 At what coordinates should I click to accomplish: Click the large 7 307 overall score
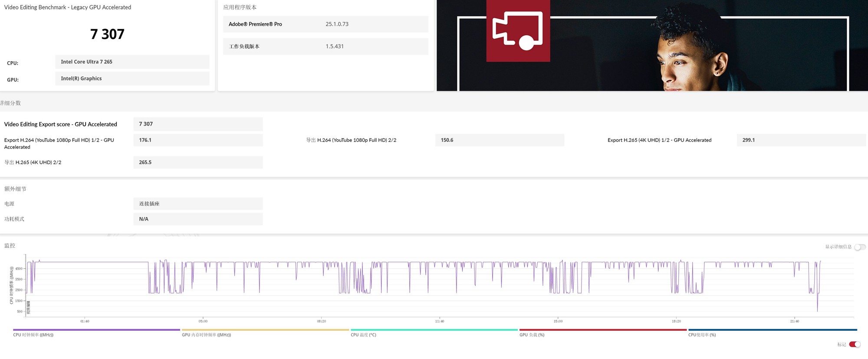[107, 34]
